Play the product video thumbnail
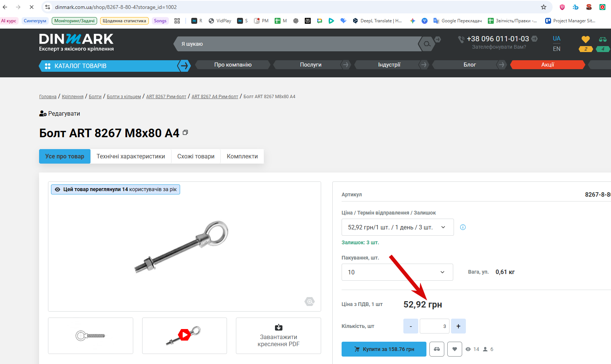The width and height of the screenshot is (611, 364). 185,336
